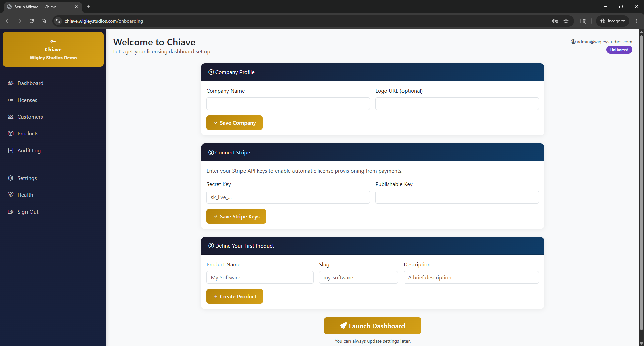This screenshot has width=644, height=346.
Task: Navigate to Products via sidebar icon
Action: [28, 133]
